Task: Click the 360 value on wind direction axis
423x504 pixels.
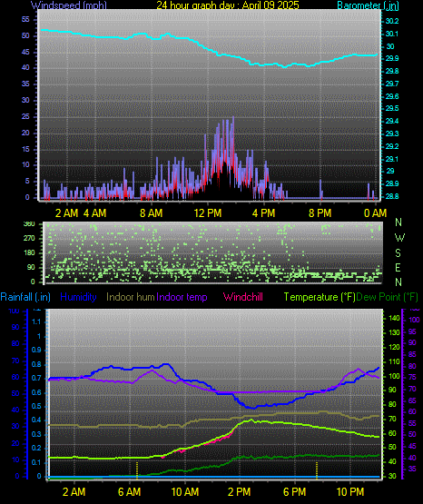Action: point(29,224)
